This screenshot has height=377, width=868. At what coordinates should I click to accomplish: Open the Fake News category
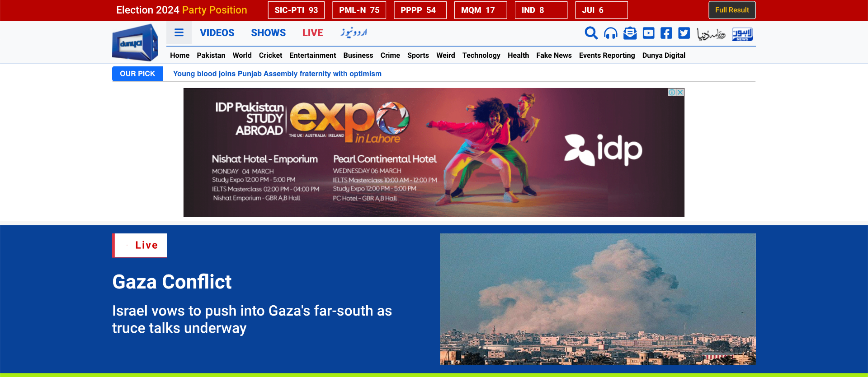(554, 55)
